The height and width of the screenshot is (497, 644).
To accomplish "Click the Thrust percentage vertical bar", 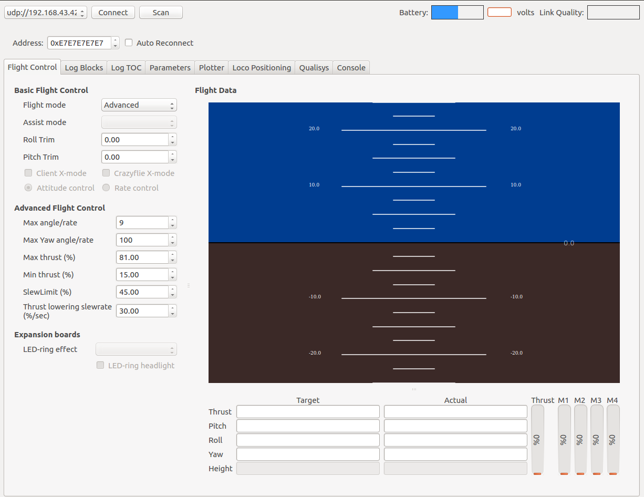I will 537,439.
